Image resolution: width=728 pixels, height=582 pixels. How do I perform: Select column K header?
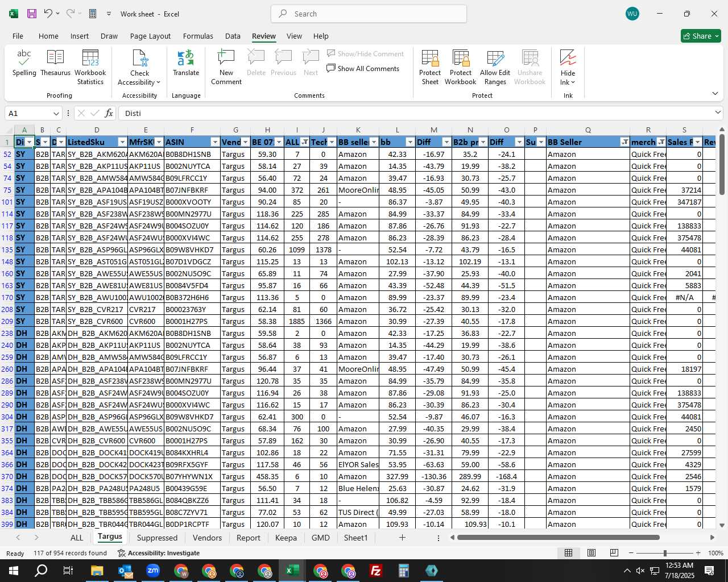(358, 130)
